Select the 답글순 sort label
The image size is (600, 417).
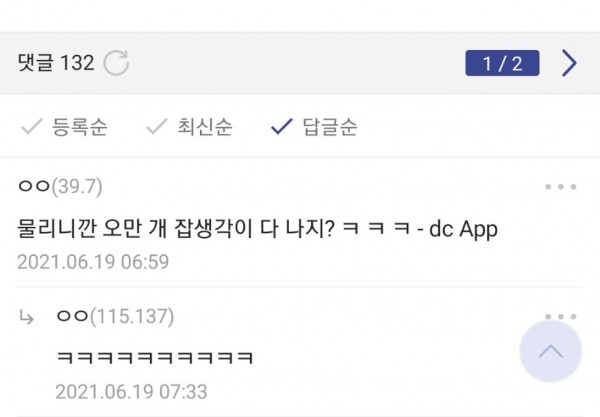[330, 127]
